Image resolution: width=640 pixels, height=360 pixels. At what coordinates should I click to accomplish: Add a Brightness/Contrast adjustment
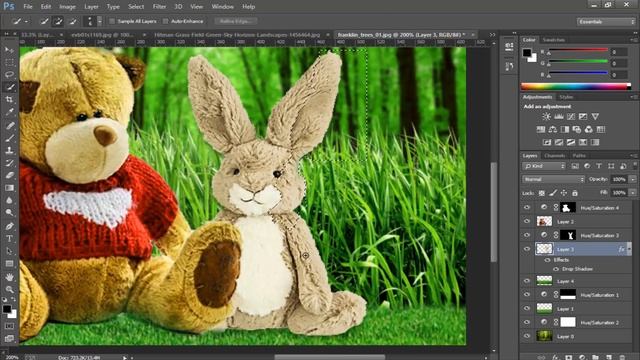point(546,117)
